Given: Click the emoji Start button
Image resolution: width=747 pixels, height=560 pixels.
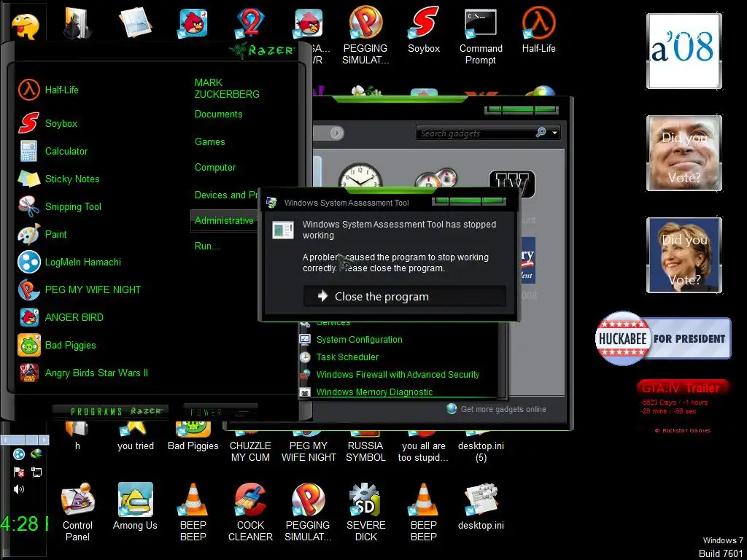Looking at the screenshot, I should click(x=25, y=27).
